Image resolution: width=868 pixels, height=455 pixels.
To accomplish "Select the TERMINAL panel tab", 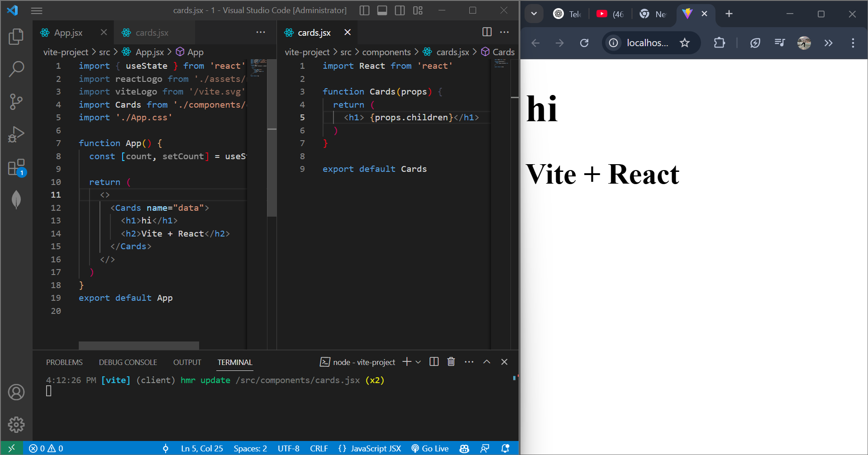I will point(235,362).
